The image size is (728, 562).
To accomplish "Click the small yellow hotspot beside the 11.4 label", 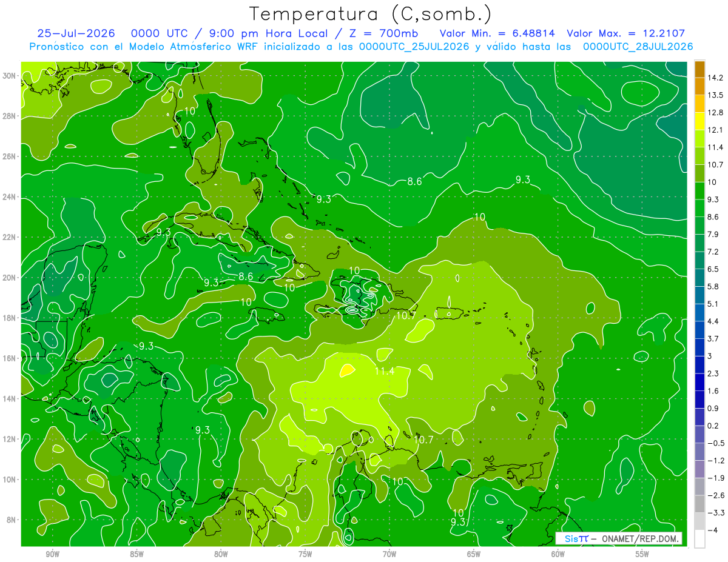I will click(x=346, y=369).
